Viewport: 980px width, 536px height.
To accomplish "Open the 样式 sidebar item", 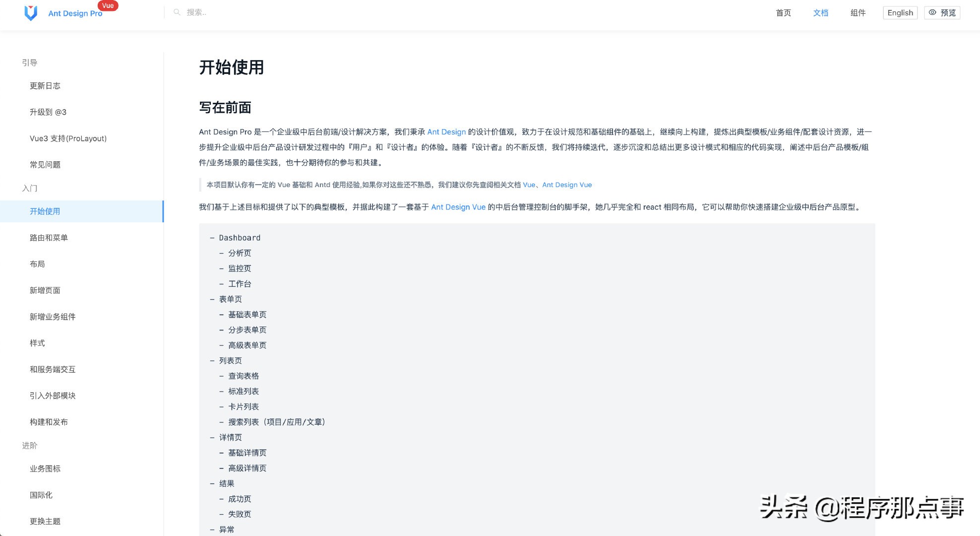I will point(37,343).
